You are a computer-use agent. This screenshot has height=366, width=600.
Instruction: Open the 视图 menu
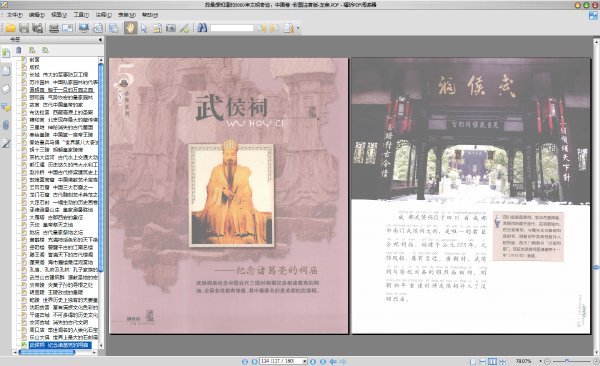[59, 15]
